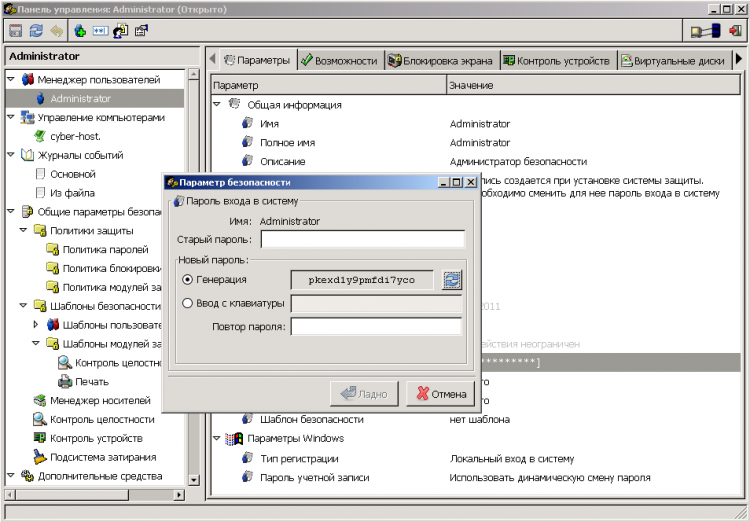Click the Управление компьютерами icon

pyautogui.click(x=28, y=117)
